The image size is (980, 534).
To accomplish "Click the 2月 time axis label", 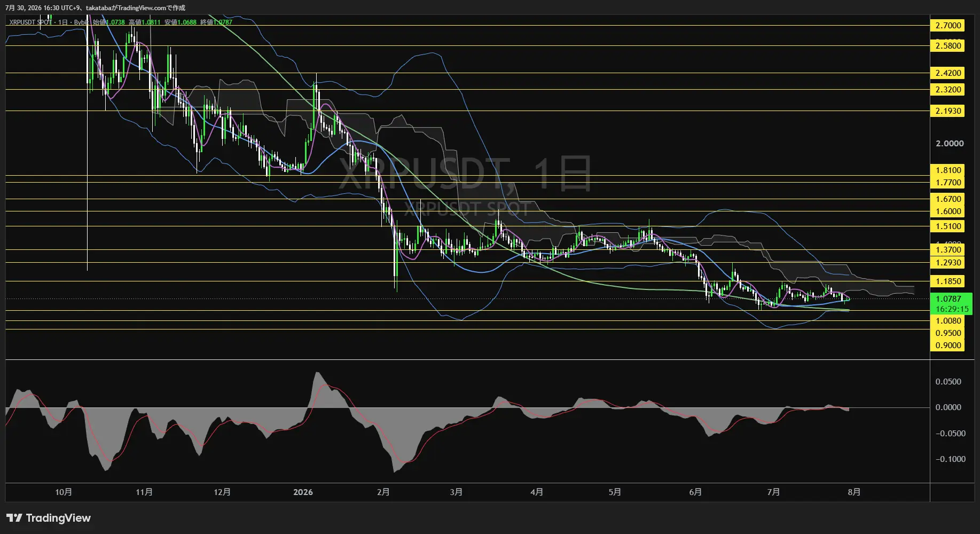I will tap(383, 492).
